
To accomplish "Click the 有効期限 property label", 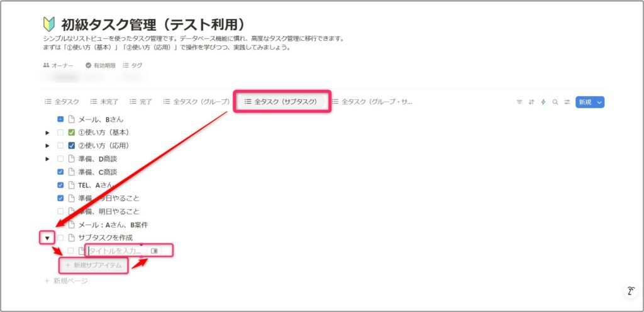I will 104,65.
